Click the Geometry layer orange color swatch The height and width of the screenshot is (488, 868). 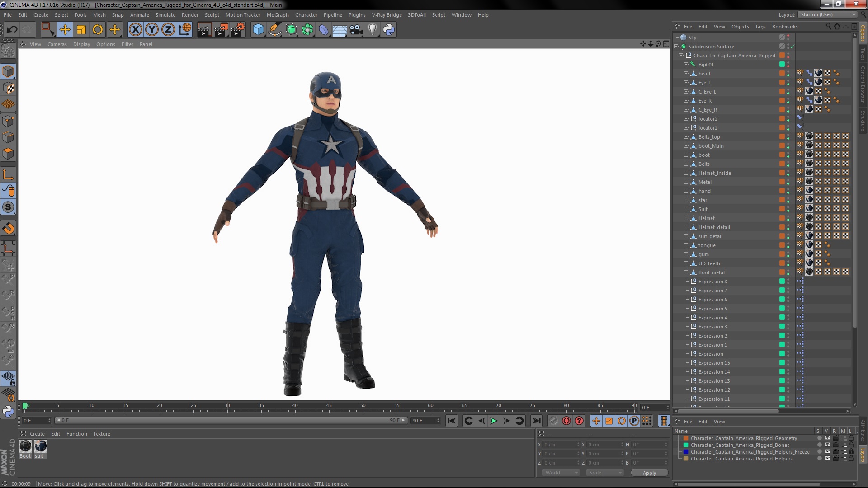coord(686,438)
